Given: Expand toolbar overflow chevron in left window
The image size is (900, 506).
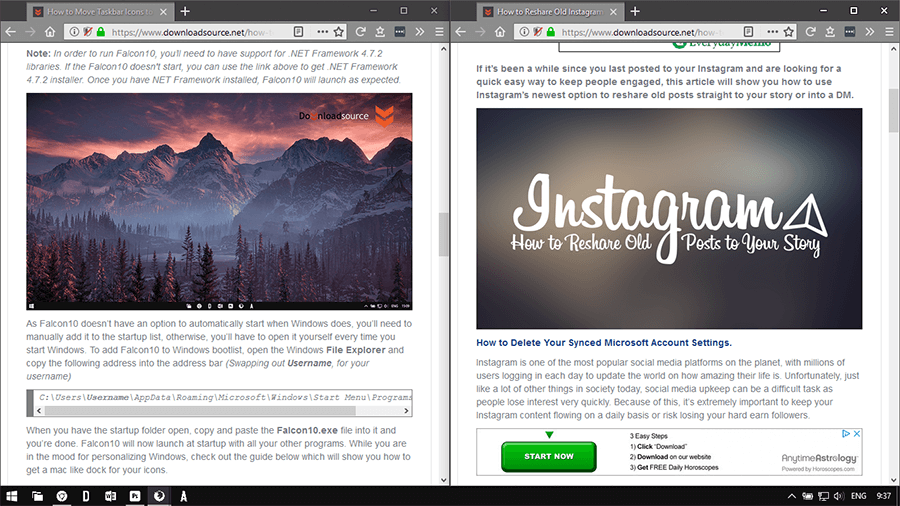Looking at the screenshot, I should (420, 32).
